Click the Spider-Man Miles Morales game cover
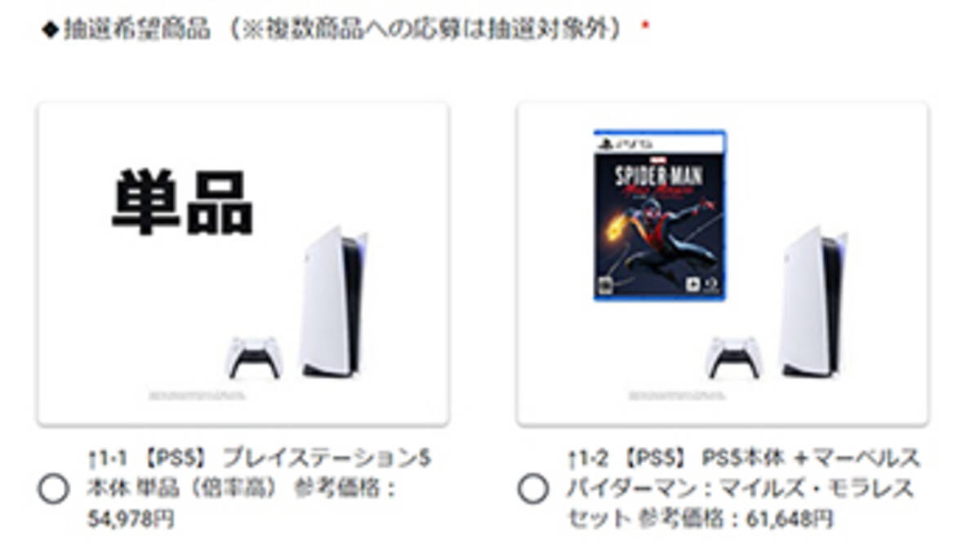Viewport: 980px width, 560px height. pyautogui.click(x=661, y=216)
